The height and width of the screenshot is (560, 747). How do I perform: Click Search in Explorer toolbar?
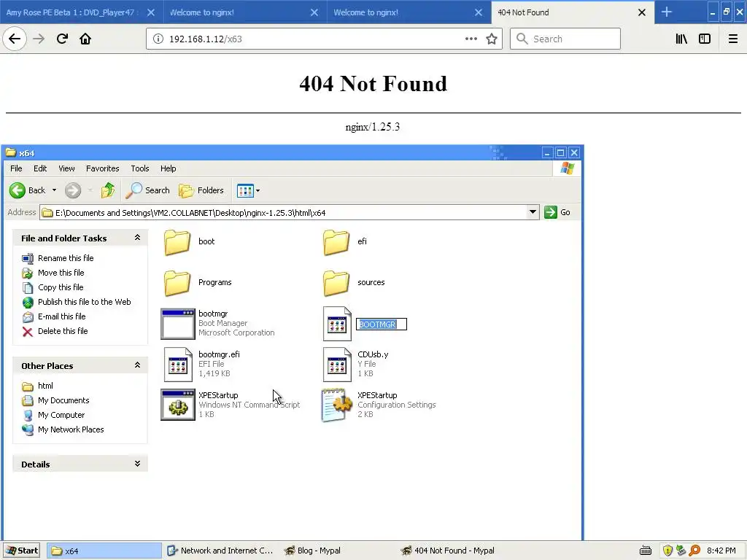click(147, 190)
